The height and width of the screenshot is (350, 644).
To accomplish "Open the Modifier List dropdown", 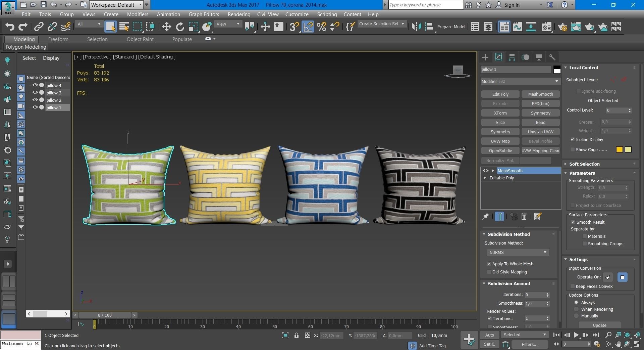I will click(520, 81).
